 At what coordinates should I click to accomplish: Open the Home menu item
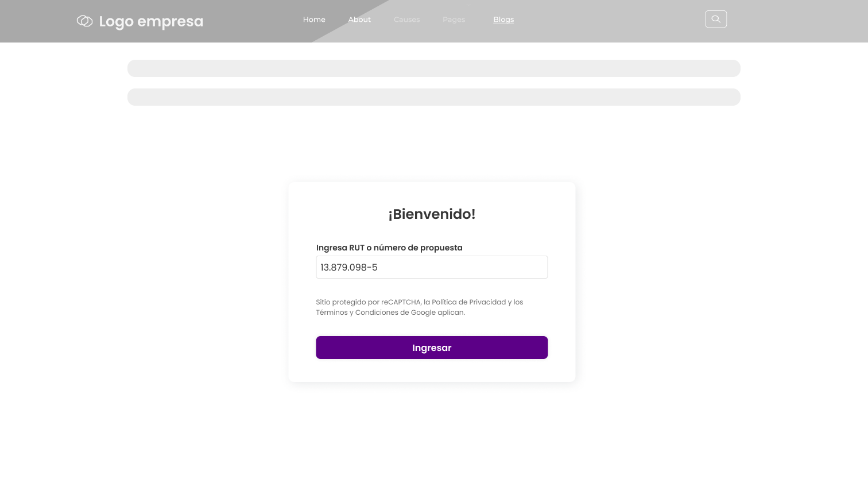pos(314,20)
